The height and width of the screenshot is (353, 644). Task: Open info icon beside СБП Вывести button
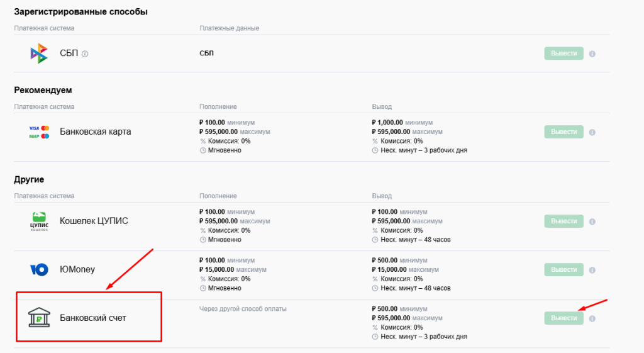click(592, 54)
